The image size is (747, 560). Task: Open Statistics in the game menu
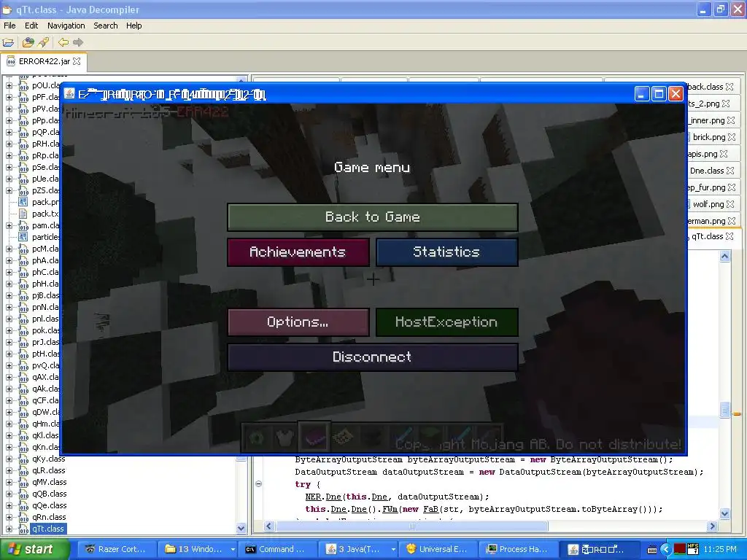(x=447, y=252)
